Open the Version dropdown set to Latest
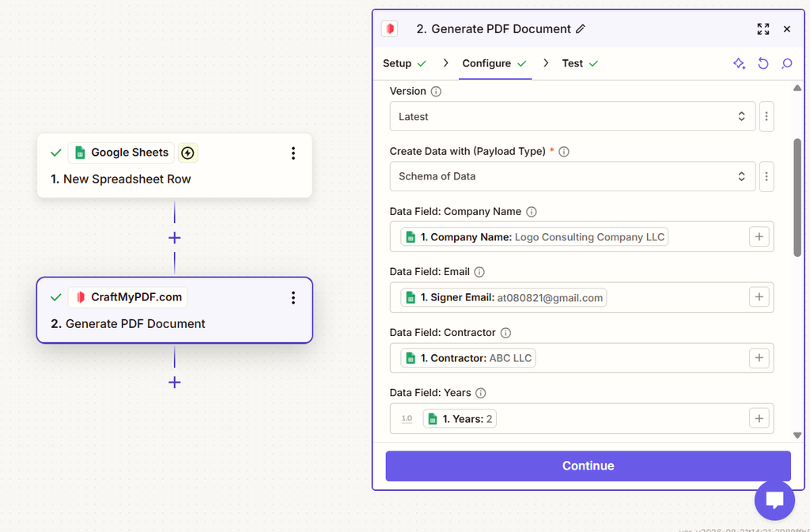 573,117
